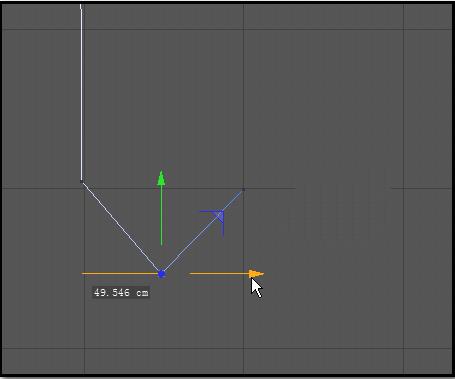
Task: Click the white vertical spline segment
Action: coord(81,93)
